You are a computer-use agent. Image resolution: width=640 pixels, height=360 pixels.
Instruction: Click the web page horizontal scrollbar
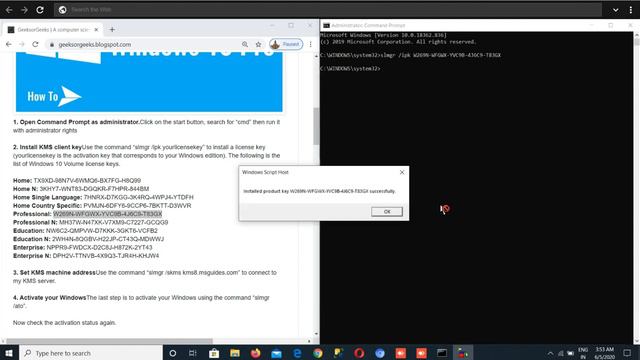click(x=109, y=341)
